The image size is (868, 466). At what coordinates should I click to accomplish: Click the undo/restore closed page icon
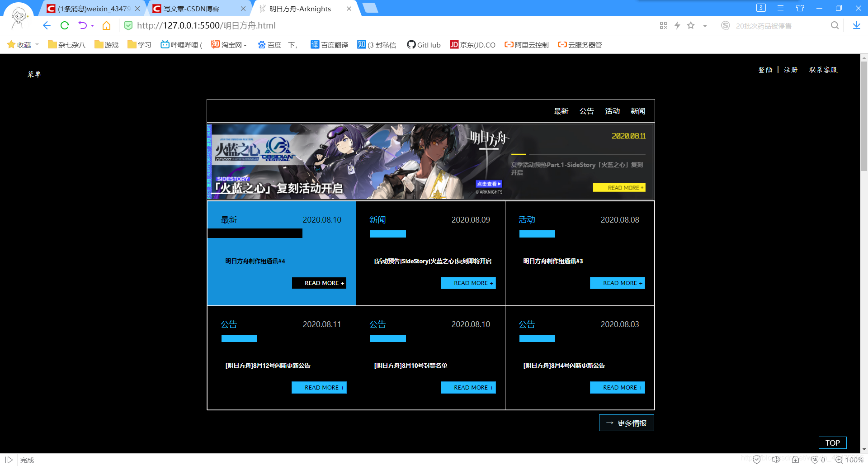pyautogui.click(x=82, y=26)
